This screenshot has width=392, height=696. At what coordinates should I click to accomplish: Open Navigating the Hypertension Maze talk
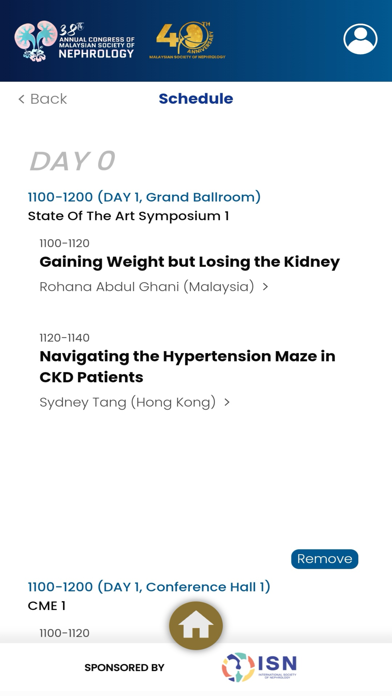[187, 367]
